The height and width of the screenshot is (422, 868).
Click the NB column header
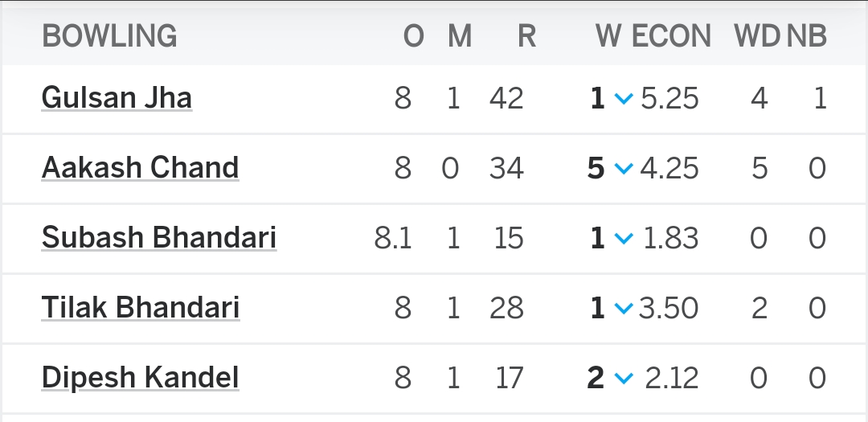(807, 36)
